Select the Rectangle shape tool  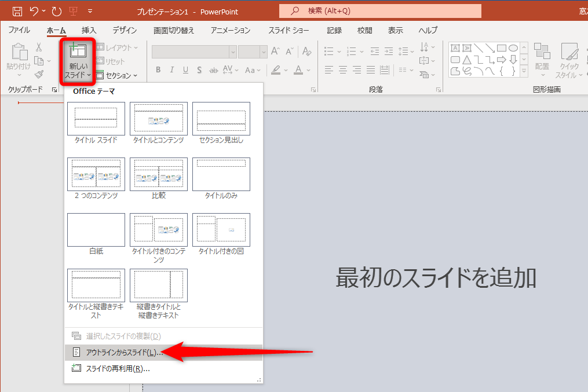(502, 48)
